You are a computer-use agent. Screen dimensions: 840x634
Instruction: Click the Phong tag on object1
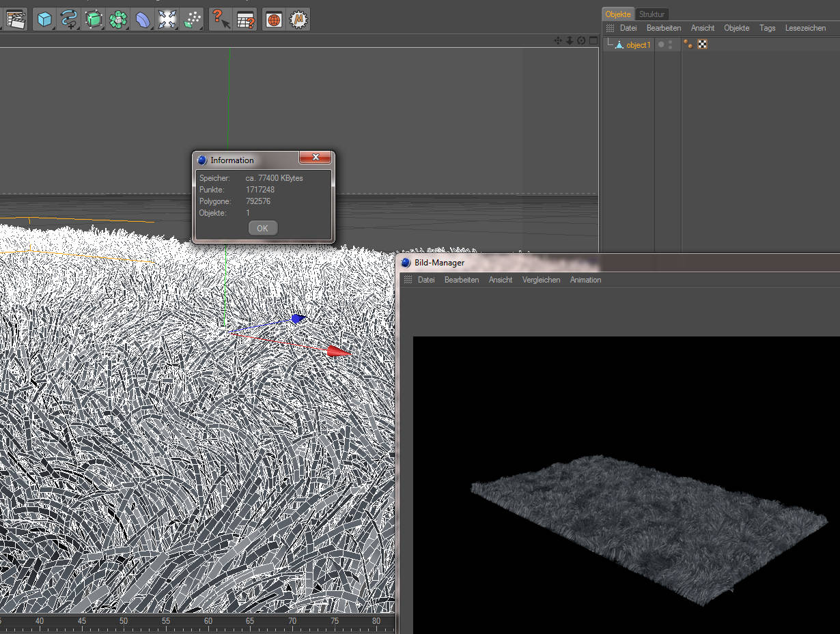coord(688,44)
